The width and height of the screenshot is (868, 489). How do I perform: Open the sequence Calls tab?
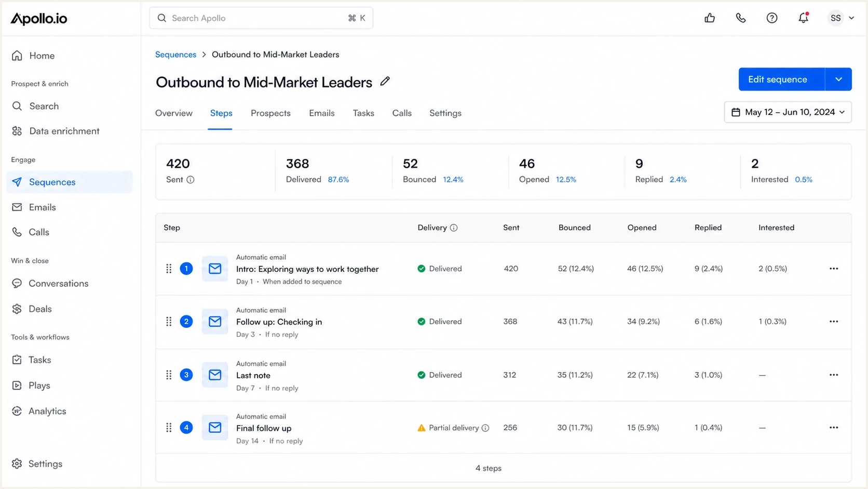(x=402, y=113)
